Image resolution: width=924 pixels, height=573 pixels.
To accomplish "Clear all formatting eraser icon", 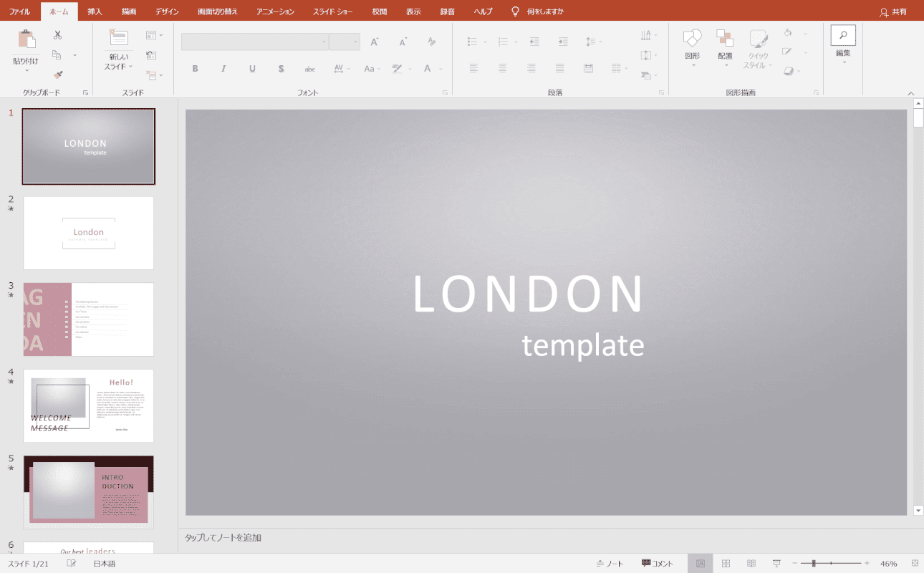I will (431, 42).
